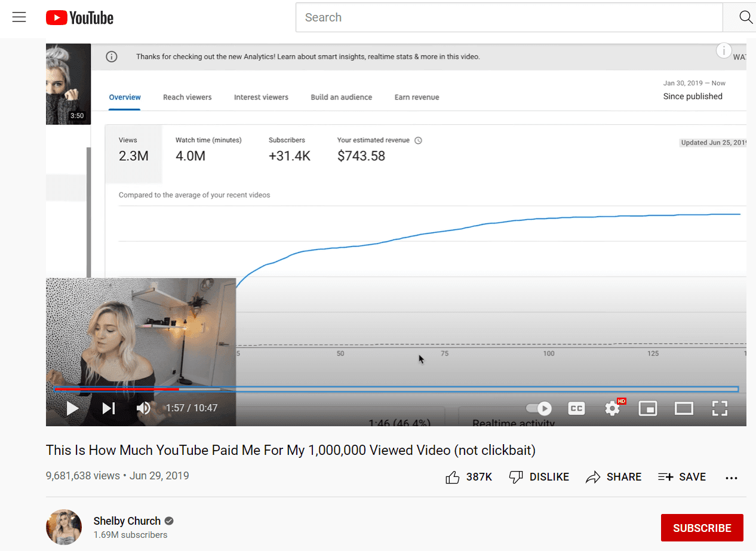Open the video in miniplayer

click(x=648, y=408)
